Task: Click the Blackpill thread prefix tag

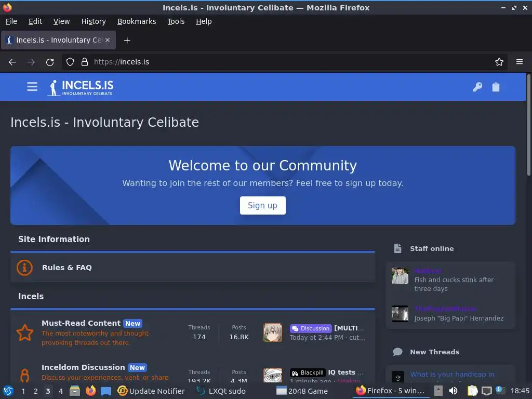Action: [308, 373]
